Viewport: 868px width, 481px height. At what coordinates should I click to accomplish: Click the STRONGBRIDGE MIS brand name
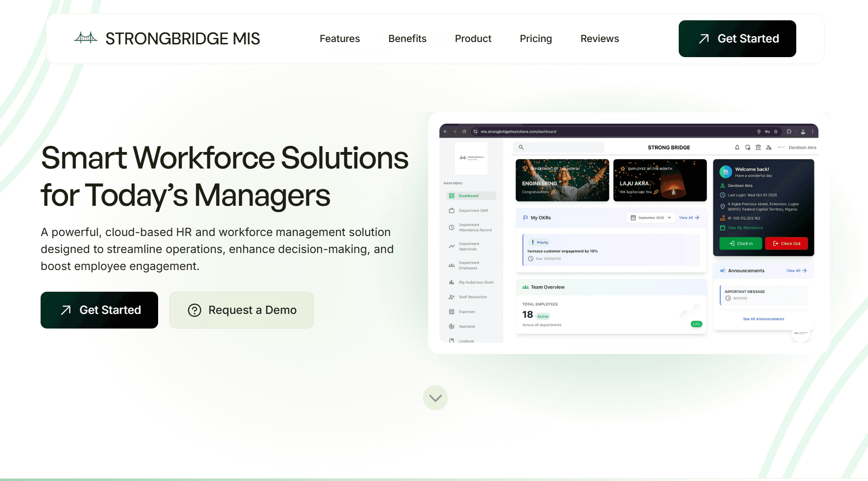point(183,39)
